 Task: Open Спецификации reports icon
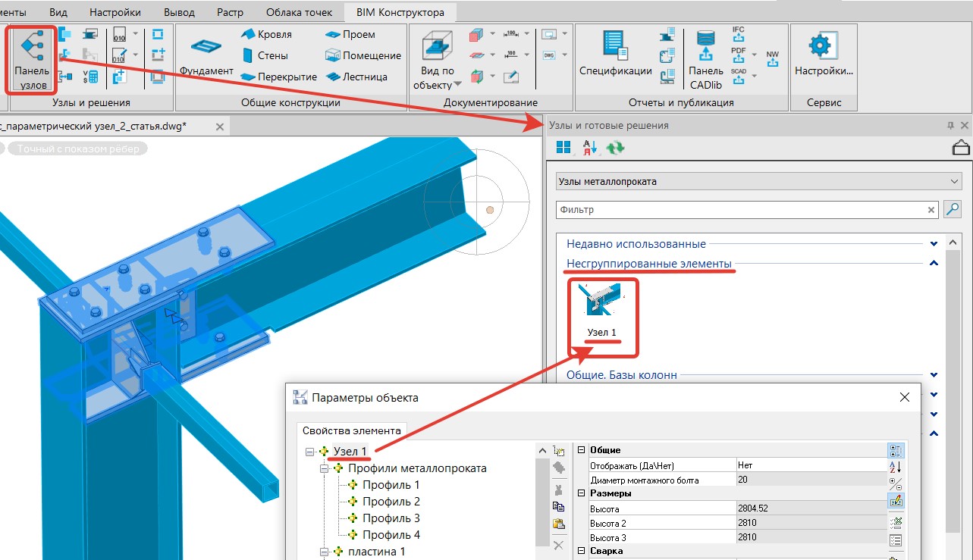pyautogui.click(x=615, y=47)
